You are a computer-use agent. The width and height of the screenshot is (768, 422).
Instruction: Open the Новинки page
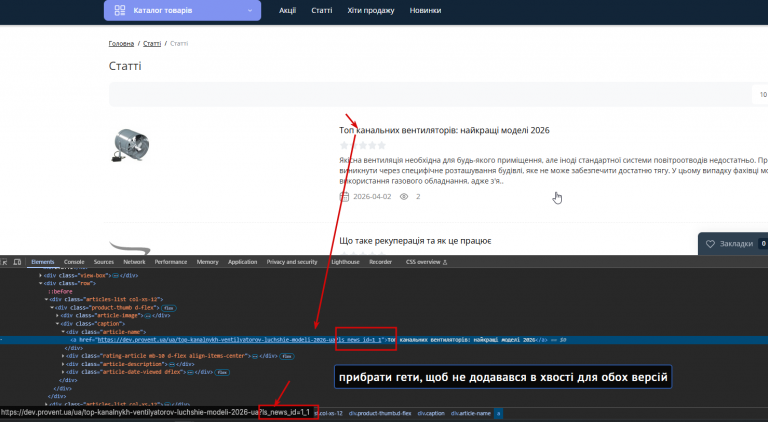[x=425, y=10]
